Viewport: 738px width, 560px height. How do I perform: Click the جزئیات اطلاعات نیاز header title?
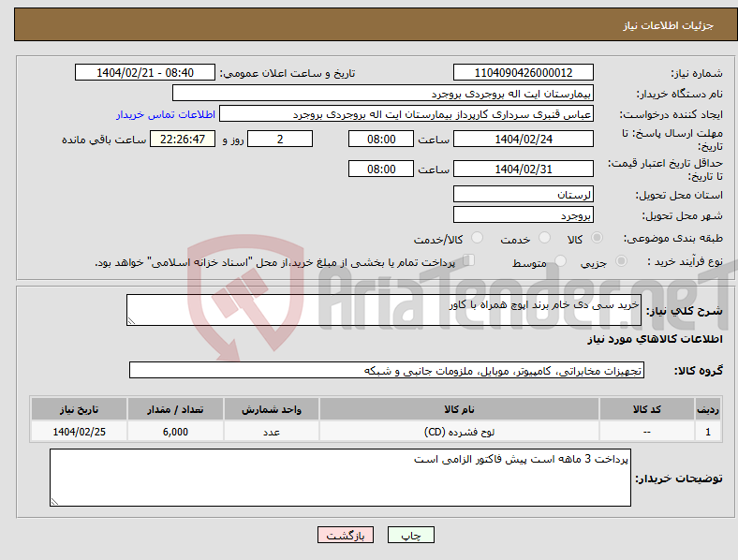point(669,25)
